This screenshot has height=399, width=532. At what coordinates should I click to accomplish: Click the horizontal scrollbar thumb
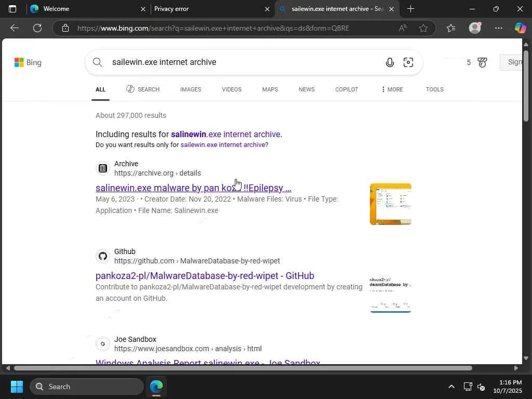click(x=243, y=368)
